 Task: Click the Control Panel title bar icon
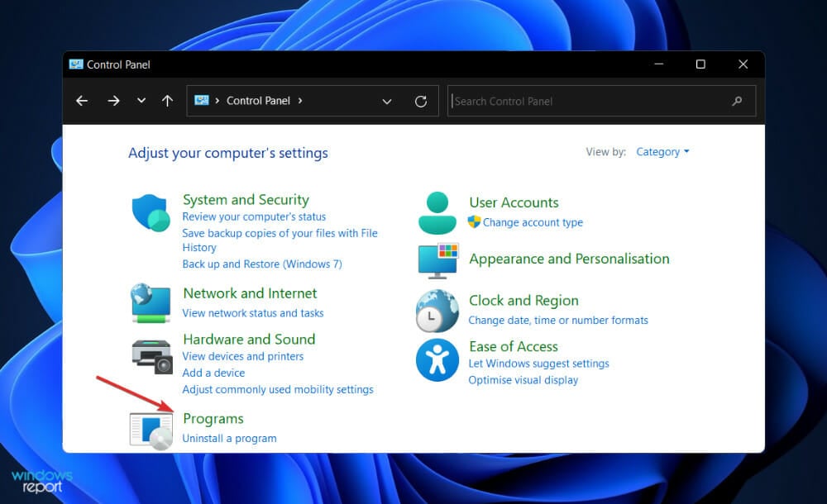click(76, 64)
